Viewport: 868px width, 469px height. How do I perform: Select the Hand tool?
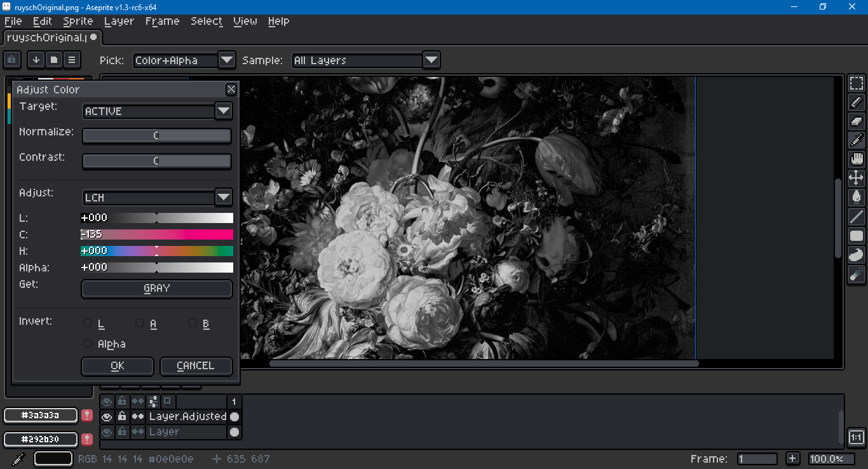coord(857,159)
